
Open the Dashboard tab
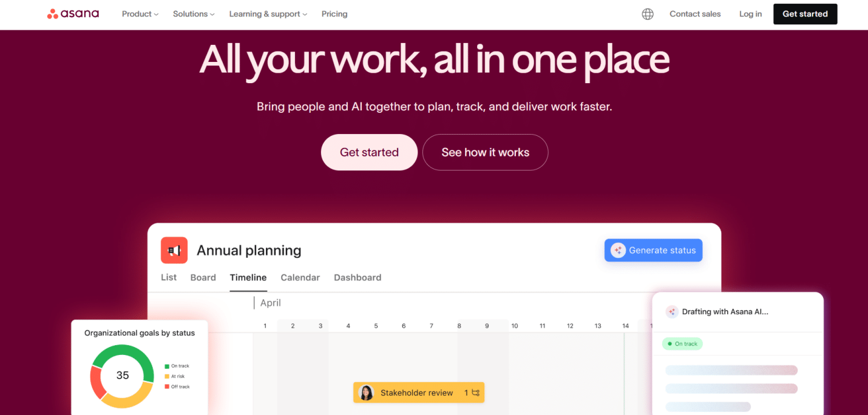[x=358, y=277]
